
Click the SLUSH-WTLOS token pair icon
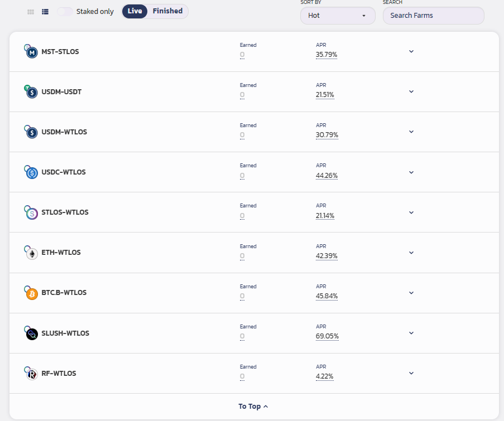(31, 333)
